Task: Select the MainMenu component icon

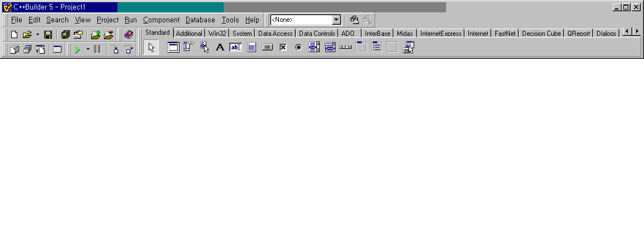Action: (x=188, y=48)
